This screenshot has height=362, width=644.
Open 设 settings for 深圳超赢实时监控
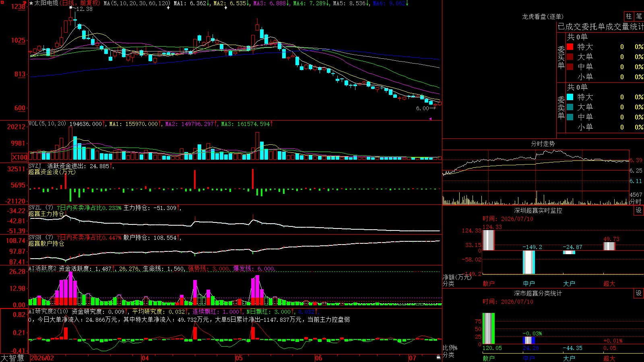(639, 210)
